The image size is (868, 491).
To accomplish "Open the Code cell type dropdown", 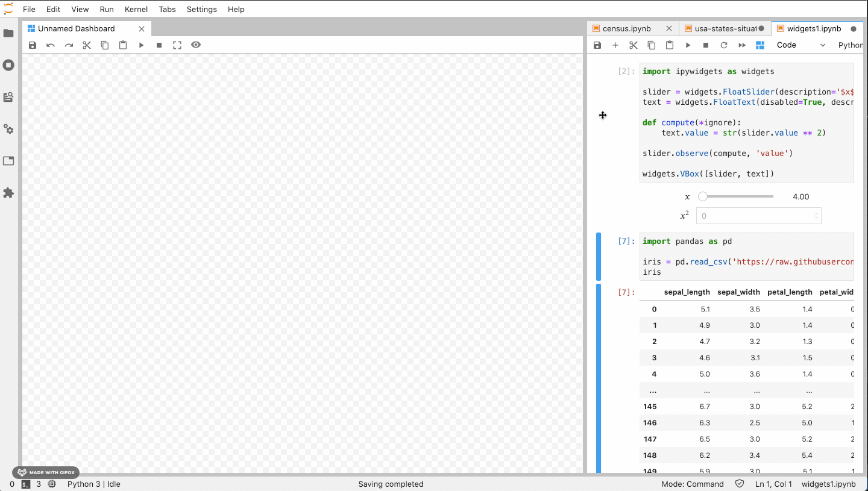I will [801, 45].
